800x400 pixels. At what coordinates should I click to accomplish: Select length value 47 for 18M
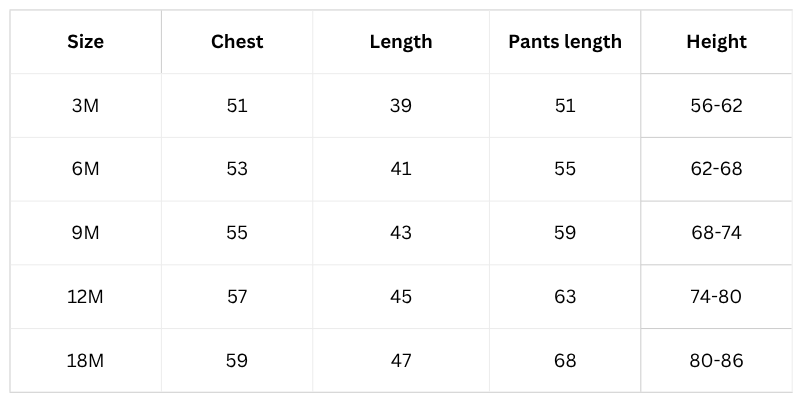click(401, 361)
